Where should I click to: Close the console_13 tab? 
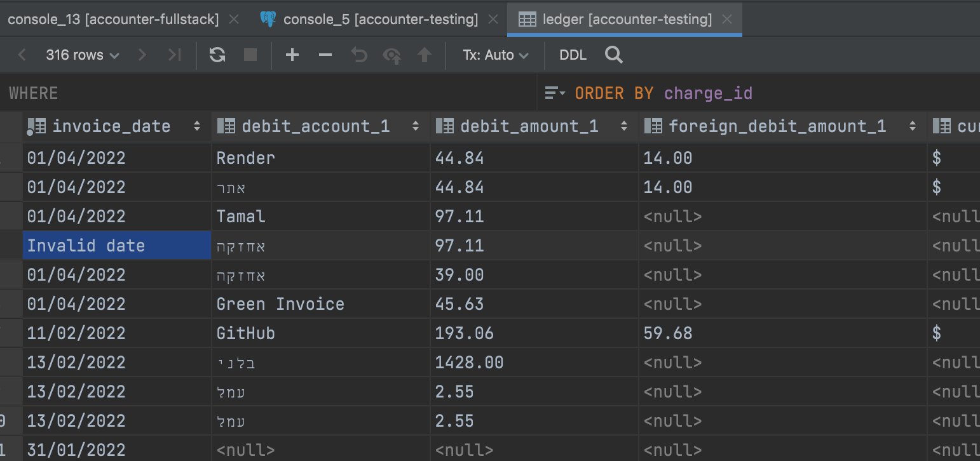coord(234,20)
